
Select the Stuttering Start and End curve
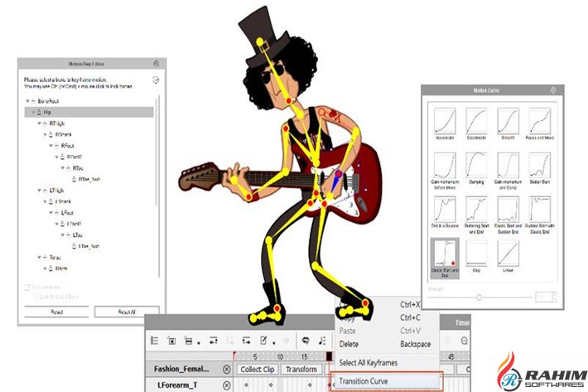[476, 215]
